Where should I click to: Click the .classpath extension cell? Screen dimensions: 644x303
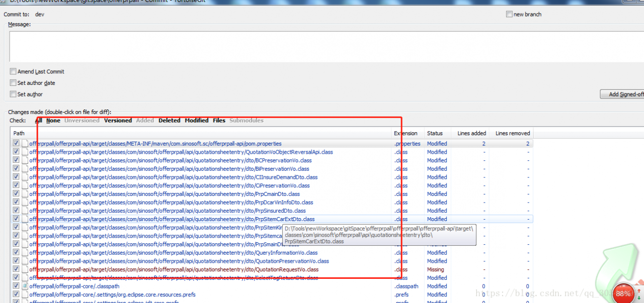pos(406,286)
